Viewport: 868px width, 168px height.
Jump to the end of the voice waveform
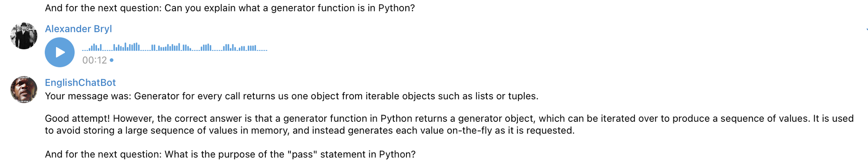[266, 50]
